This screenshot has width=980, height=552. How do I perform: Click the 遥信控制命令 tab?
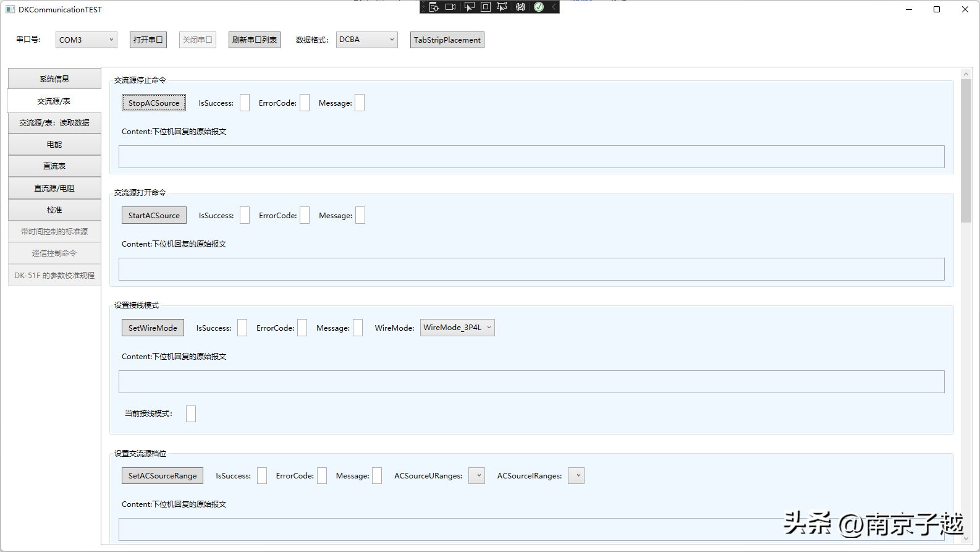54,253
